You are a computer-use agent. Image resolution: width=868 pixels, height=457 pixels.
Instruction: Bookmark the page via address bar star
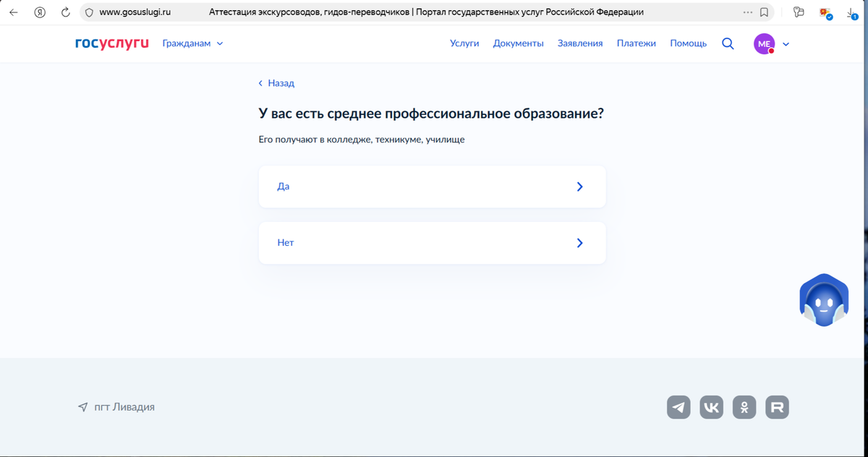(x=764, y=12)
